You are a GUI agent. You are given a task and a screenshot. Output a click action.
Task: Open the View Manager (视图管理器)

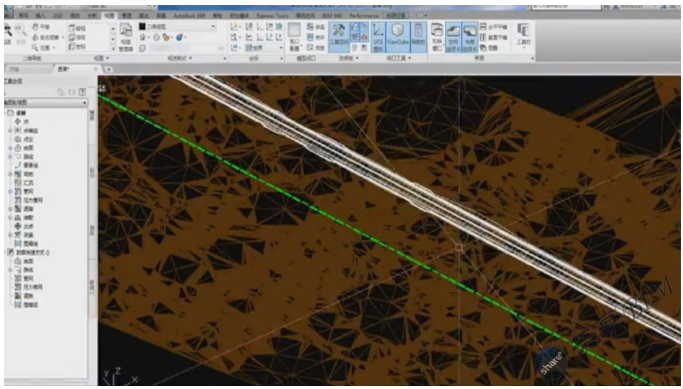[x=125, y=38]
